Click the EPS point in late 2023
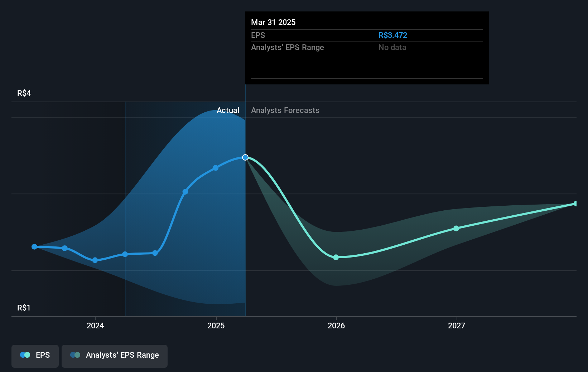The image size is (588, 372). (x=65, y=248)
